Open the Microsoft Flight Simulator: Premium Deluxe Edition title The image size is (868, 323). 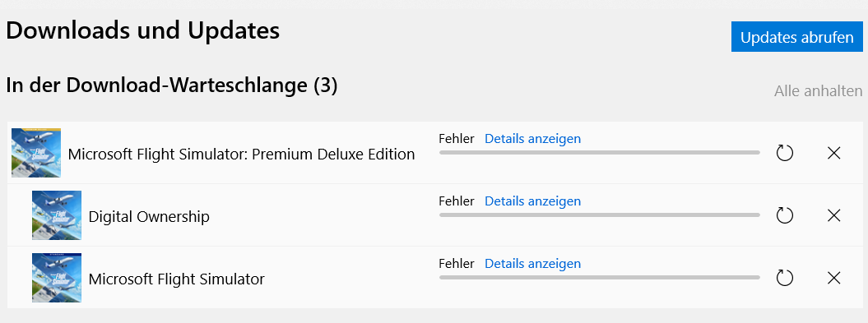241,155
